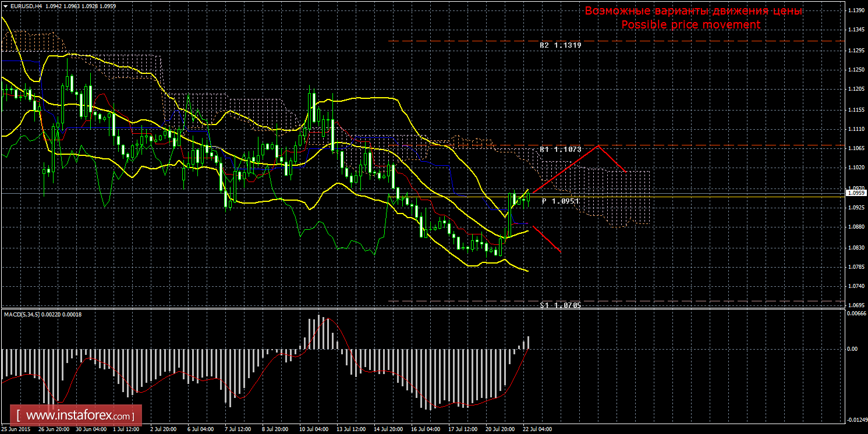
Task: Click the triangle arrow before EURUSD,H4
Action: click(5, 6)
